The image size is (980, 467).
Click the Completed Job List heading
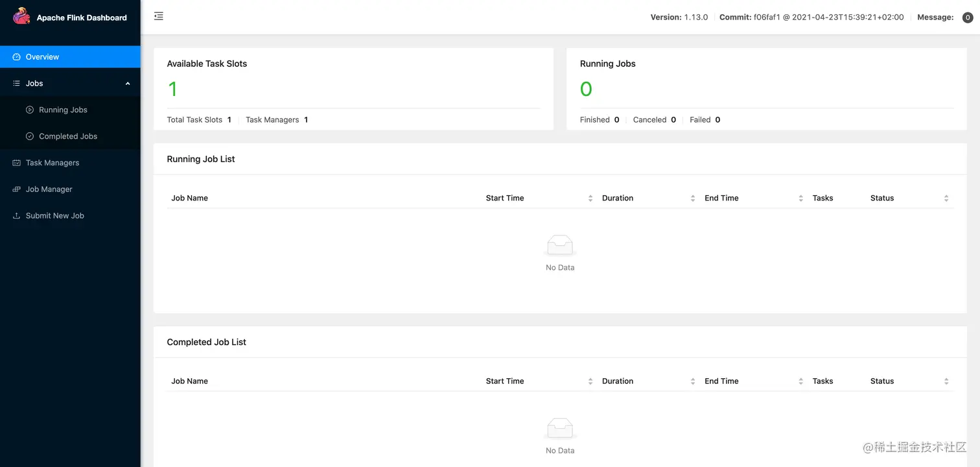(x=207, y=342)
